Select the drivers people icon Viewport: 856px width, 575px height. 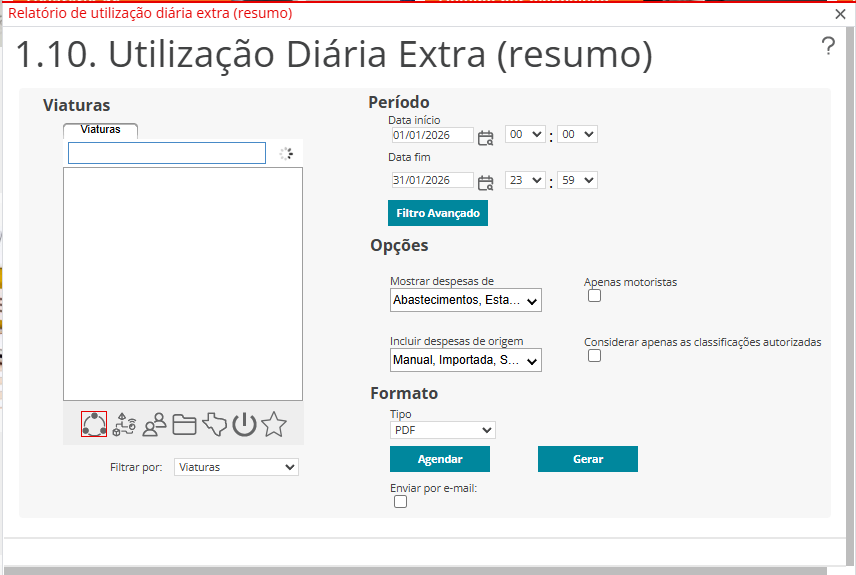154,425
